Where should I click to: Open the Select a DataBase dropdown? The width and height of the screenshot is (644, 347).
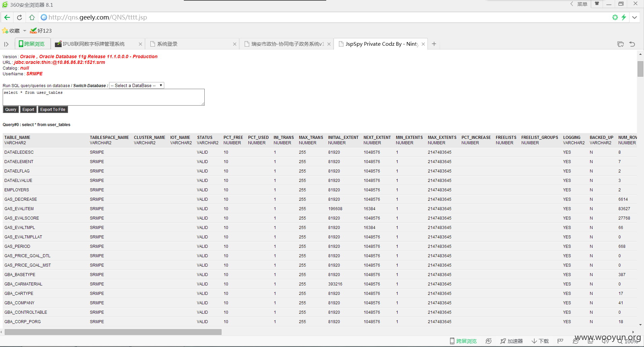[x=137, y=85]
